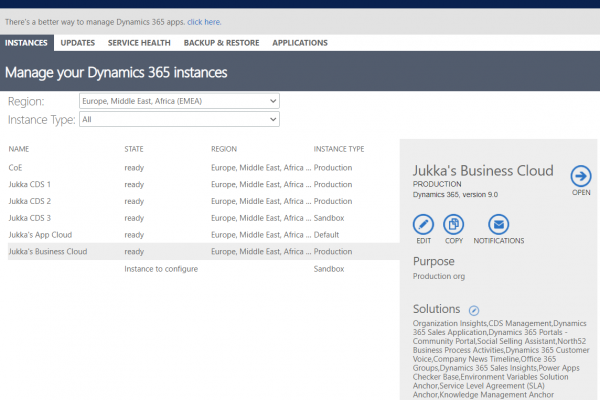This screenshot has height=400, width=600.
Task: Click the NAME column header
Action: click(19, 149)
